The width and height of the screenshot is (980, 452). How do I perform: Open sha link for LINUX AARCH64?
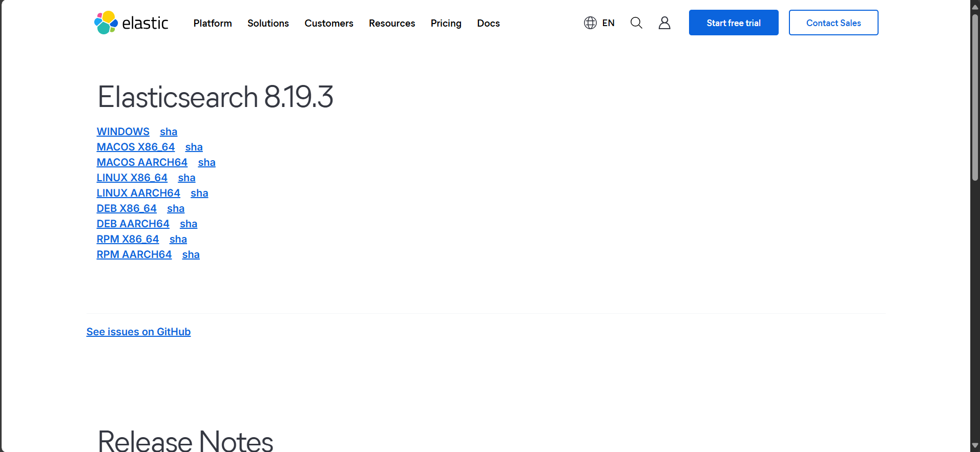(199, 193)
